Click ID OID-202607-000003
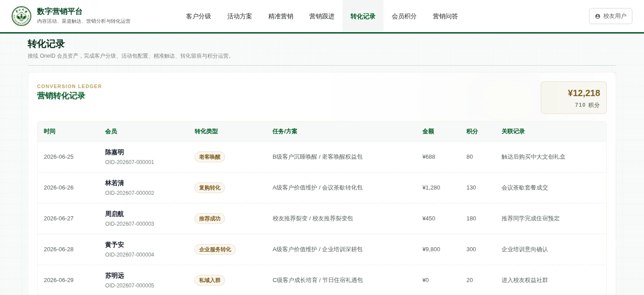644x295 pixels. [130, 224]
